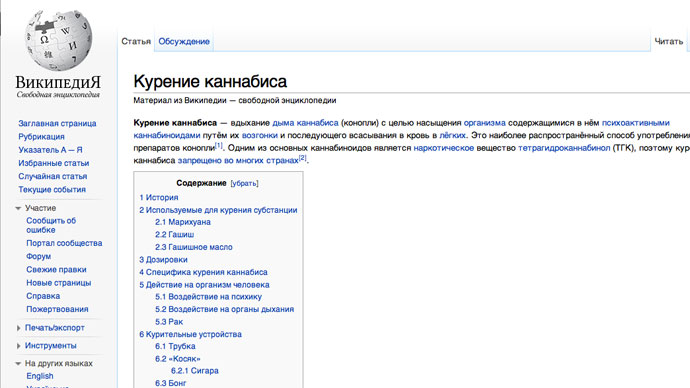Open the возгонки article link
Screen dimensions: 690x388
point(260,135)
